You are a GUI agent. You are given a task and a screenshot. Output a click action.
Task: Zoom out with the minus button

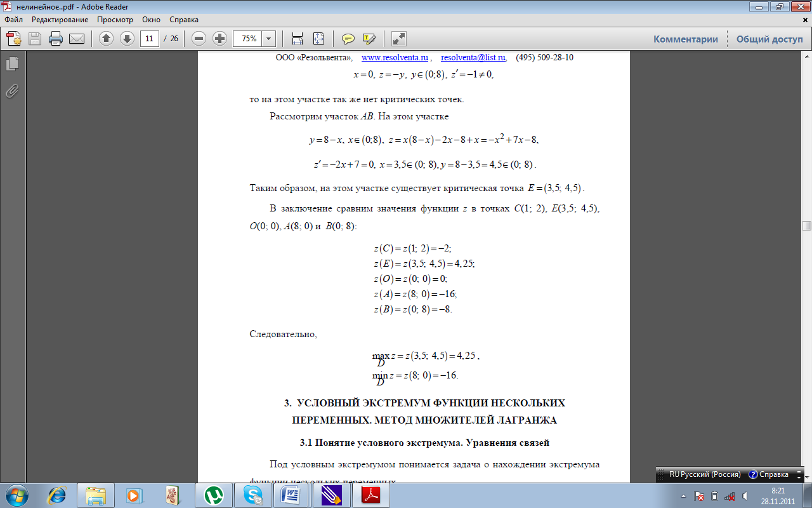pos(199,39)
